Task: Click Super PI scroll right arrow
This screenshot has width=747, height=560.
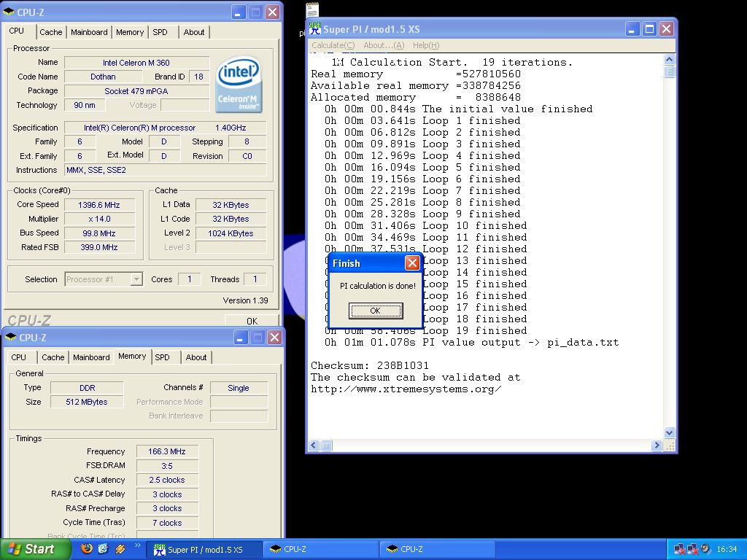Action: [657, 446]
